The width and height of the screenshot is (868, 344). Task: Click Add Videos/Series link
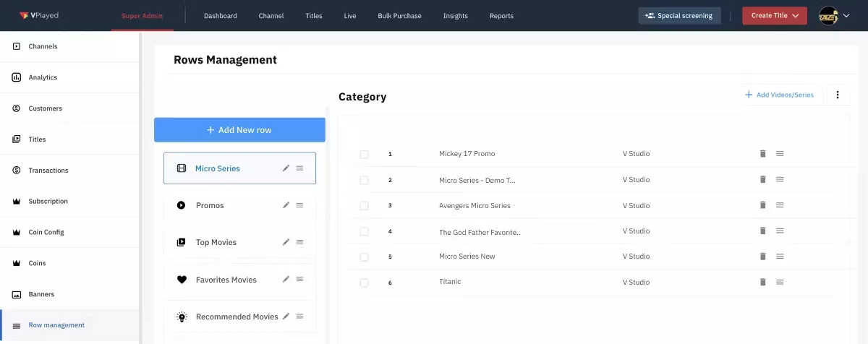pos(779,95)
